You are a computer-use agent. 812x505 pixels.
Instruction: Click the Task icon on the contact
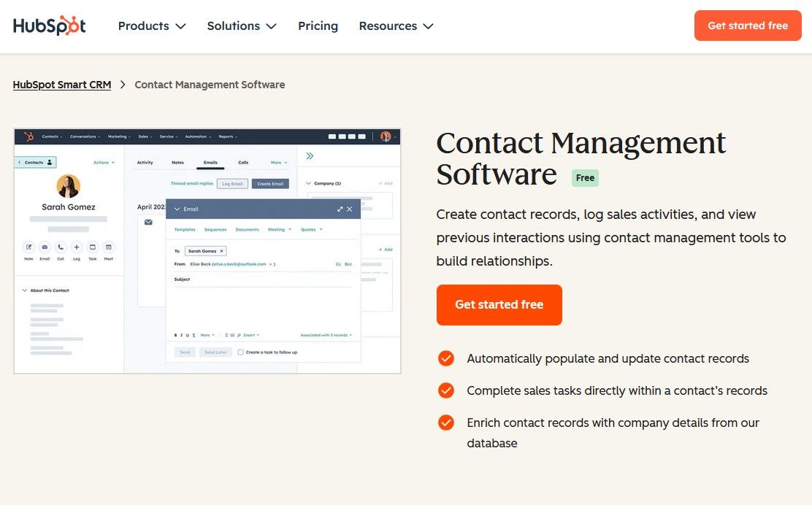point(93,247)
